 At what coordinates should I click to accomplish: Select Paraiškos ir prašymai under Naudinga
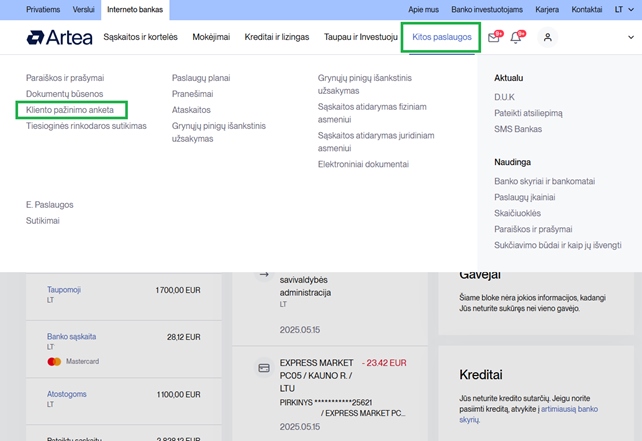coord(533,229)
